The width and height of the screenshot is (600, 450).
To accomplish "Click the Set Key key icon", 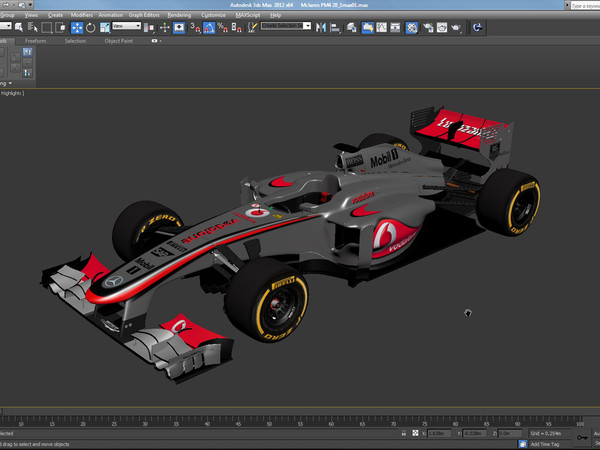I will pos(582,437).
